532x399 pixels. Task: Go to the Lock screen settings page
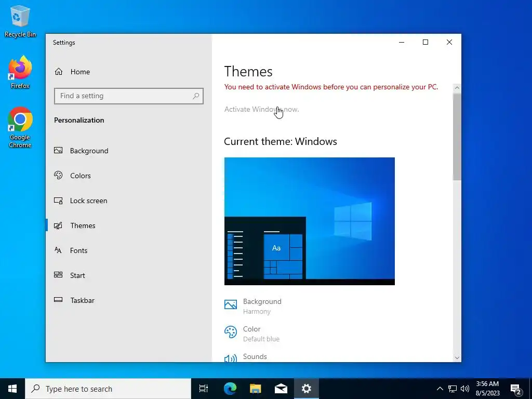[x=129, y=201]
